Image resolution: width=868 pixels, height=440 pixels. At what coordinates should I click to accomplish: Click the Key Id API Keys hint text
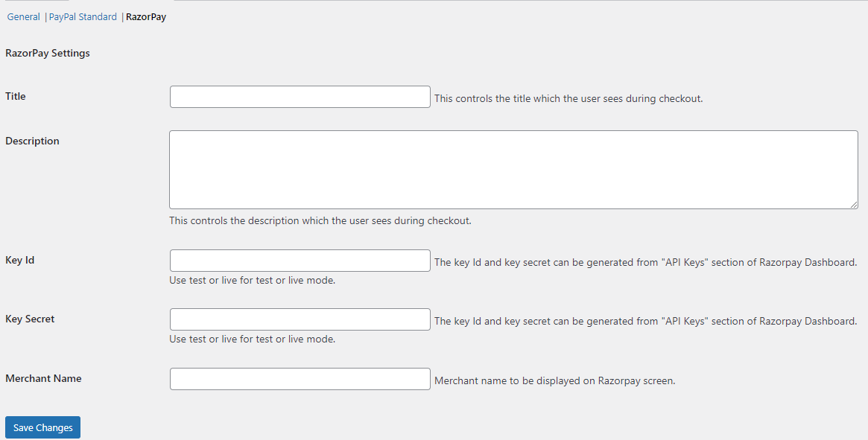click(645, 262)
